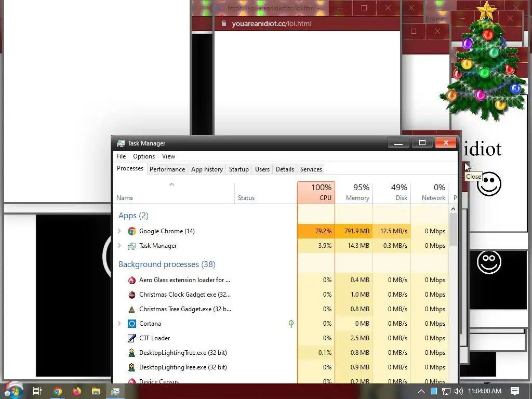This screenshot has width=532, height=399.
Task: Click Task Manager title bar icon
Action: click(121, 143)
